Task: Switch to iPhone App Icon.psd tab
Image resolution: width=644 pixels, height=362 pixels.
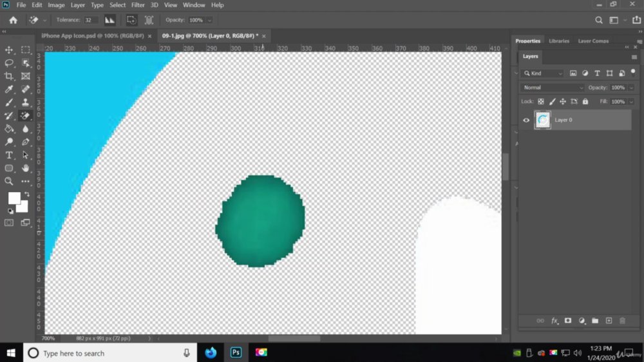Action: pyautogui.click(x=92, y=35)
